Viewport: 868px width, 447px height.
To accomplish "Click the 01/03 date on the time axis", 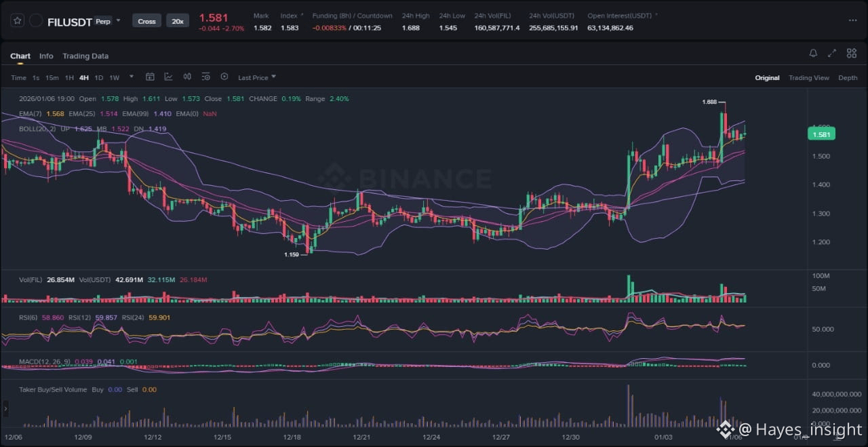I will point(663,438).
